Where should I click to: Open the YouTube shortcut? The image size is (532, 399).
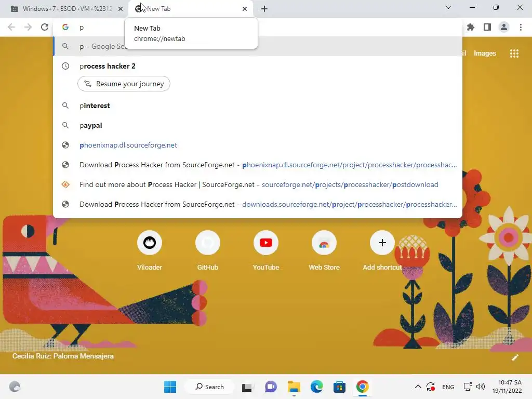(266, 251)
